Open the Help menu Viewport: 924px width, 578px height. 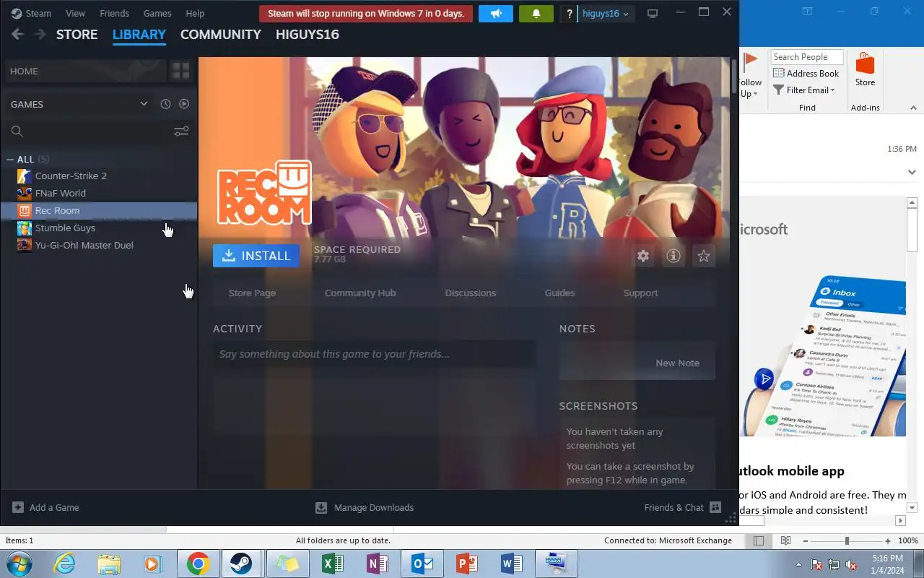coord(195,13)
